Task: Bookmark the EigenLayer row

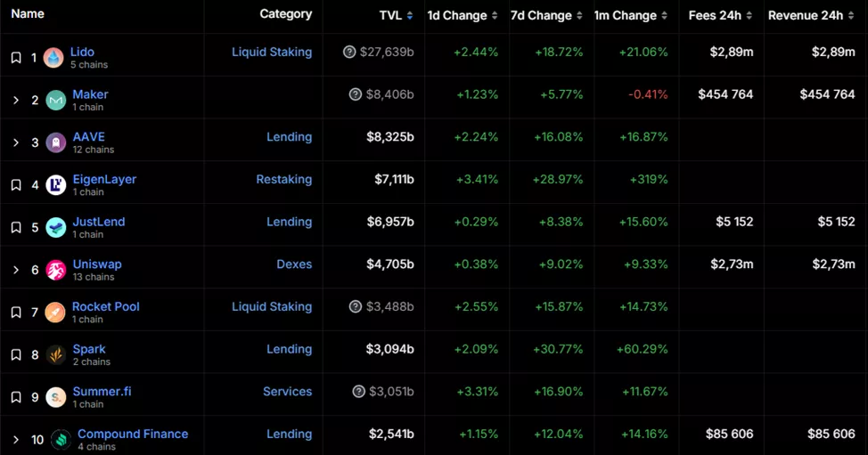Action: pyautogui.click(x=16, y=185)
